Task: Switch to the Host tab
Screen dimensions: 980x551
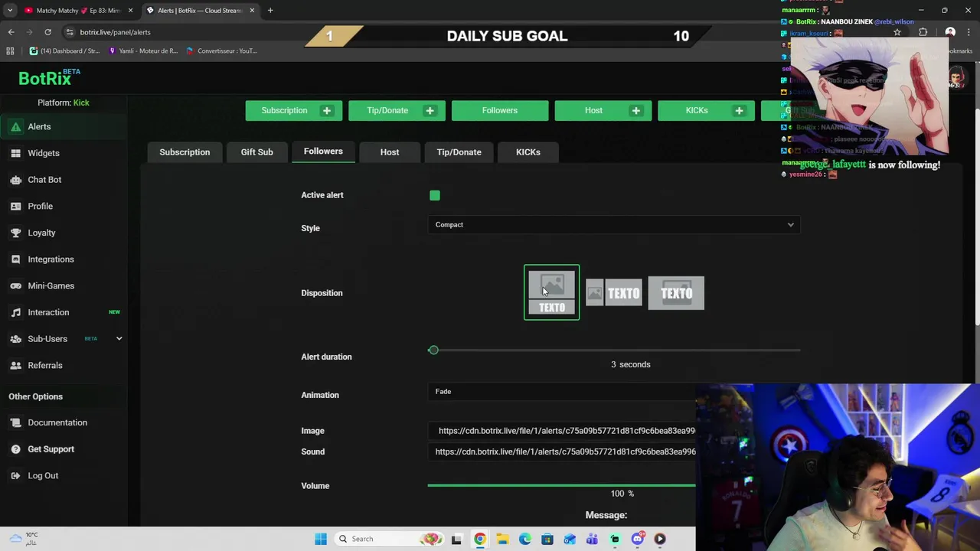Action: pyautogui.click(x=390, y=152)
